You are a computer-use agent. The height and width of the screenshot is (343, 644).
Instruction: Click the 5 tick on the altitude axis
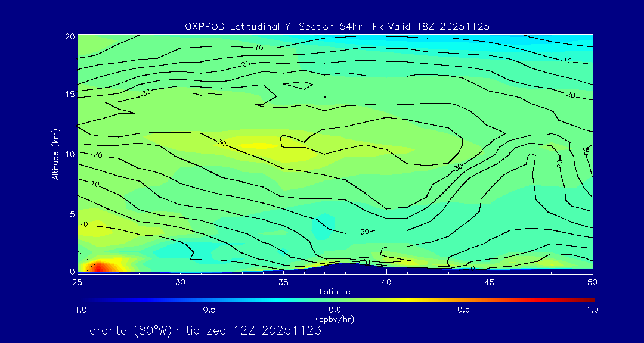71,214
